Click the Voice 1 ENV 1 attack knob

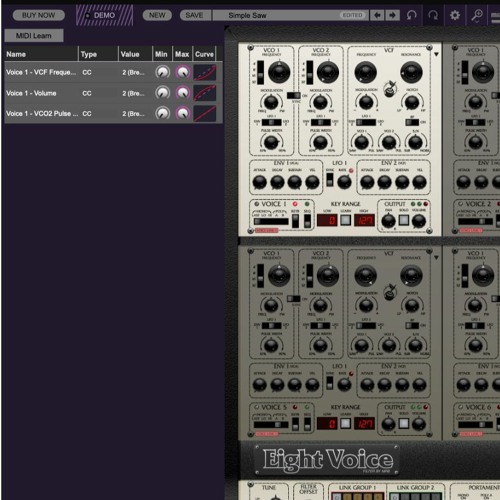tap(260, 182)
